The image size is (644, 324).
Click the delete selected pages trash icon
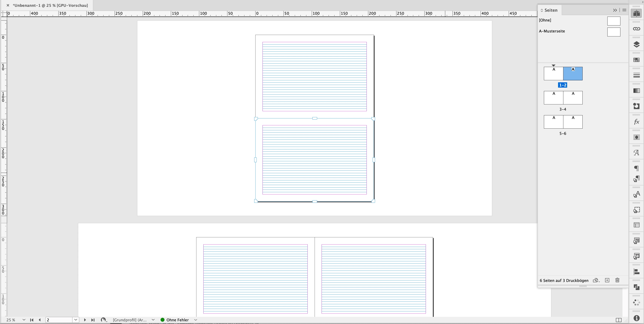[x=617, y=280]
